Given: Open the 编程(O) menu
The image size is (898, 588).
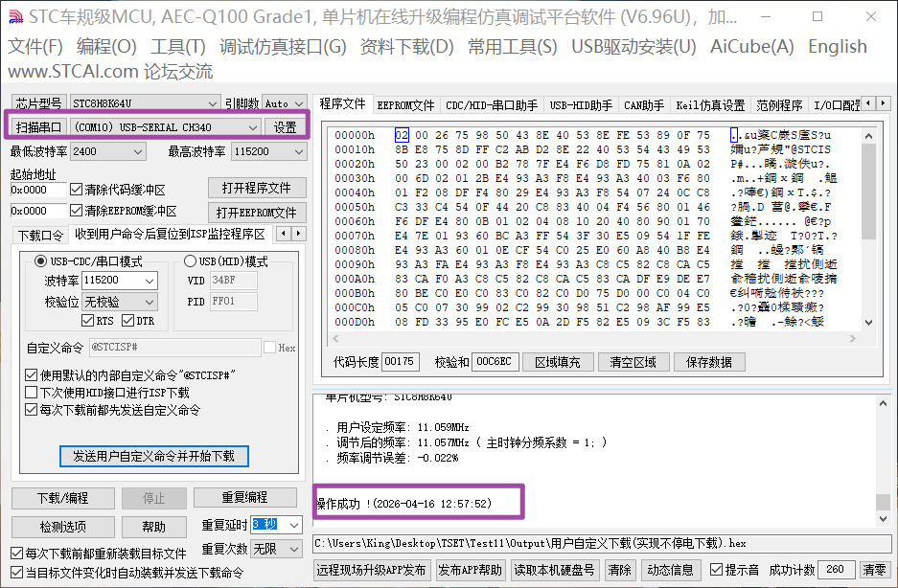Looking at the screenshot, I should (x=106, y=46).
